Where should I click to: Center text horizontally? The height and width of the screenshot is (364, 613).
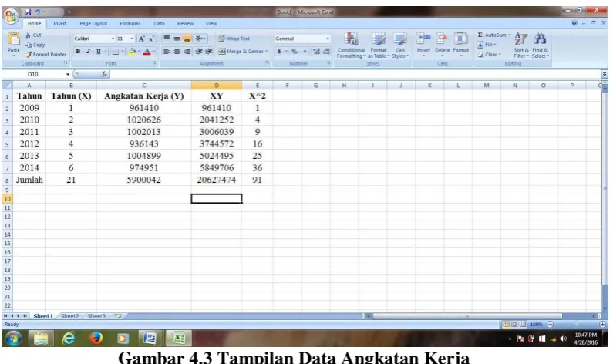tap(177, 51)
